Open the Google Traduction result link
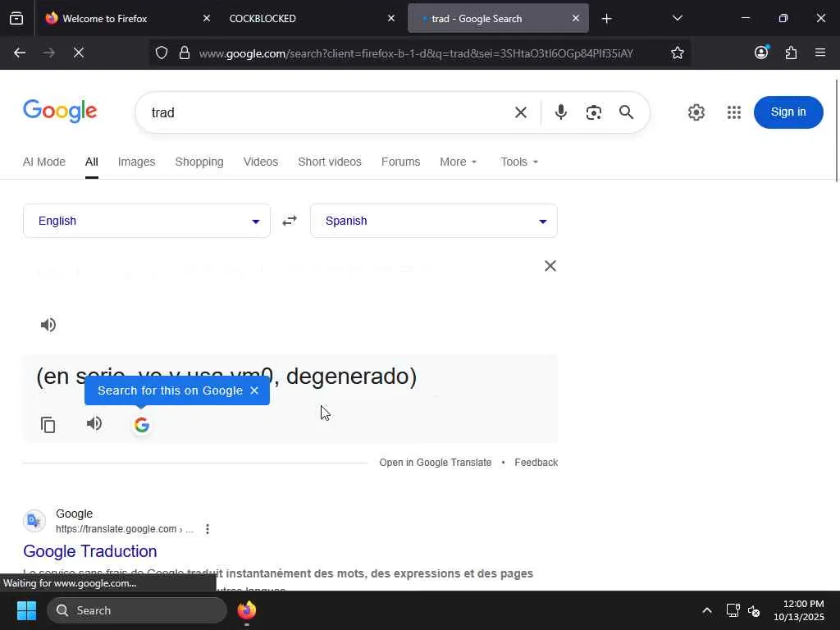This screenshot has height=630, width=840. 90,551
